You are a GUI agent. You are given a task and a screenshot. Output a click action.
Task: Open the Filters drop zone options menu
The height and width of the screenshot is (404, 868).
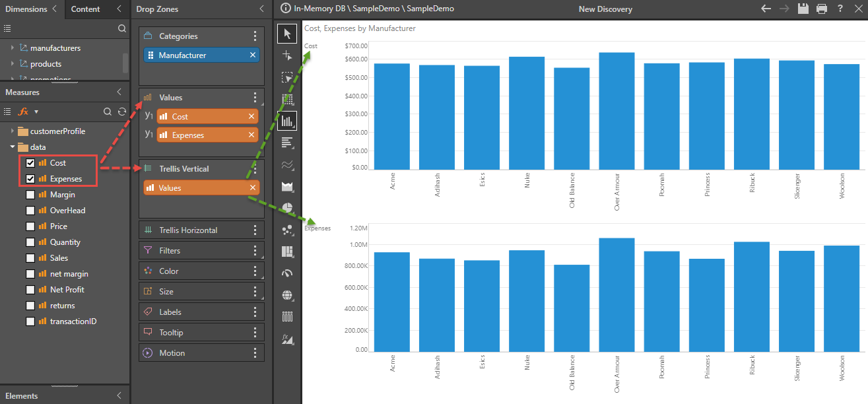pos(255,251)
